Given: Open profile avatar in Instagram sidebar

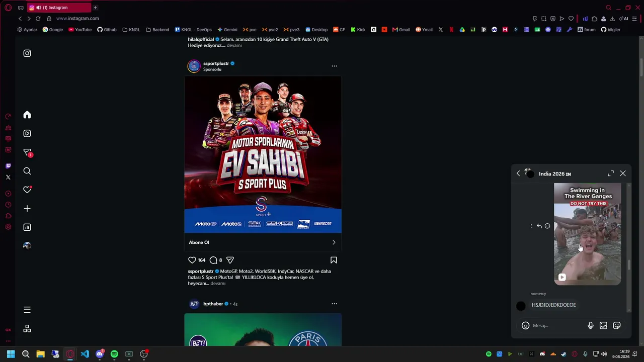Looking at the screenshot, I should click(27, 246).
